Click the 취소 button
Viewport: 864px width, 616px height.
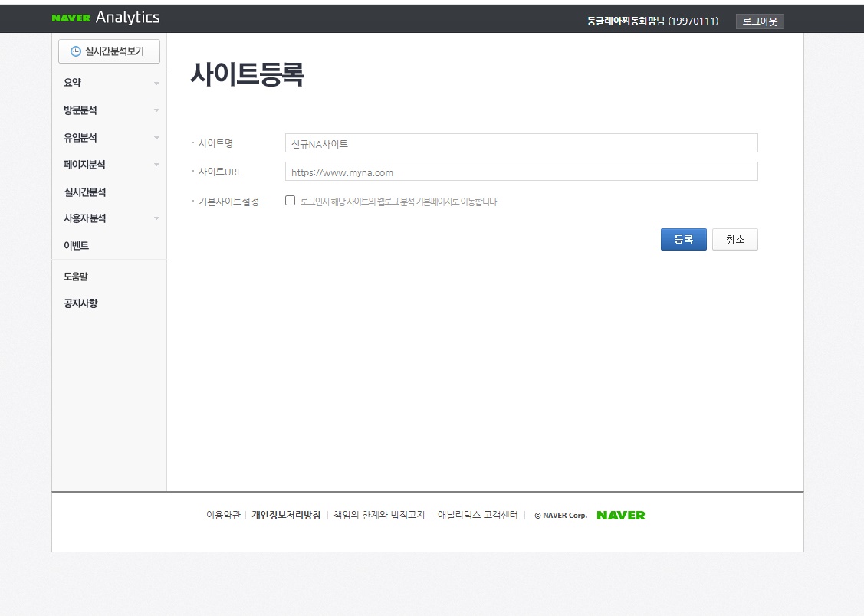(x=734, y=239)
